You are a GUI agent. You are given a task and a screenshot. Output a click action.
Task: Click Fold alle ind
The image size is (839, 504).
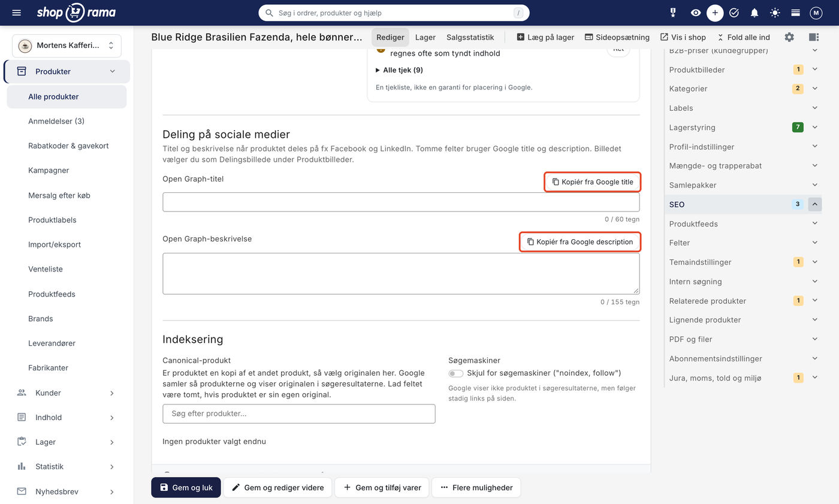click(743, 37)
